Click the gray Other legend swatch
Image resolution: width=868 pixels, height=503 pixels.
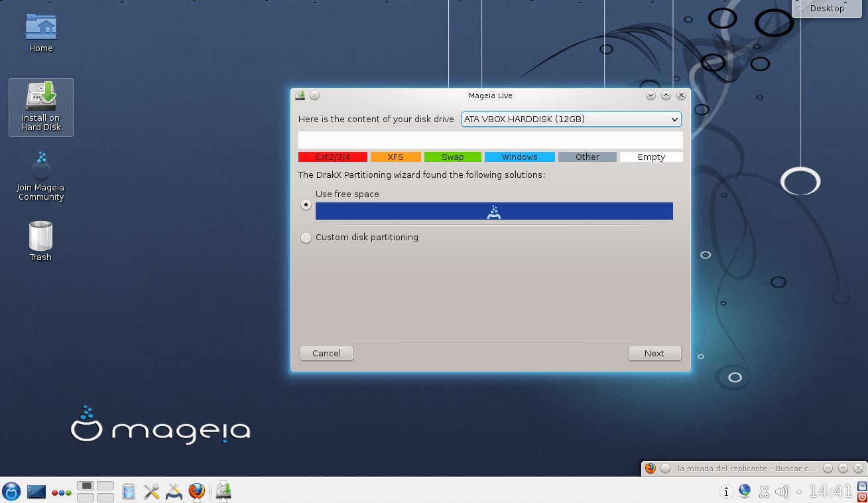[588, 157]
